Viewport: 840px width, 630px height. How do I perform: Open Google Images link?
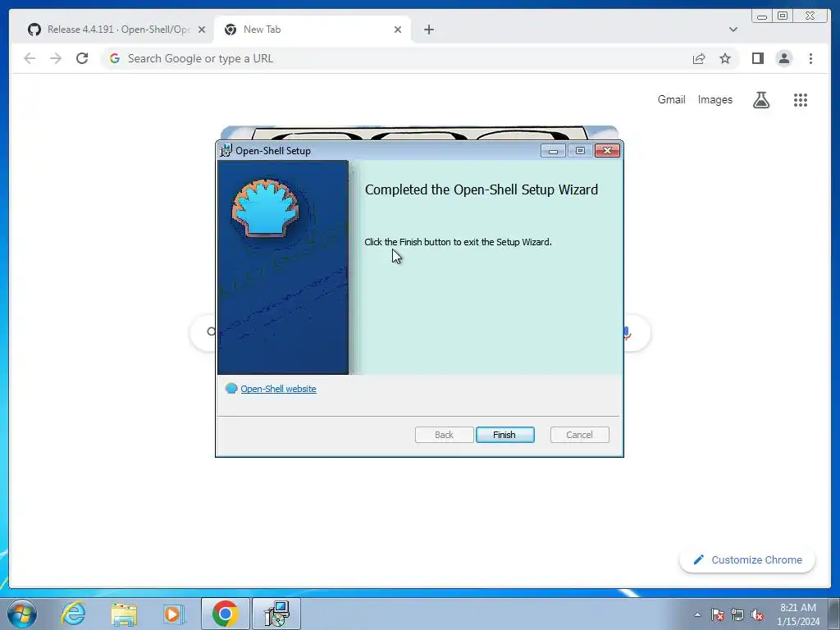click(x=714, y=99)
